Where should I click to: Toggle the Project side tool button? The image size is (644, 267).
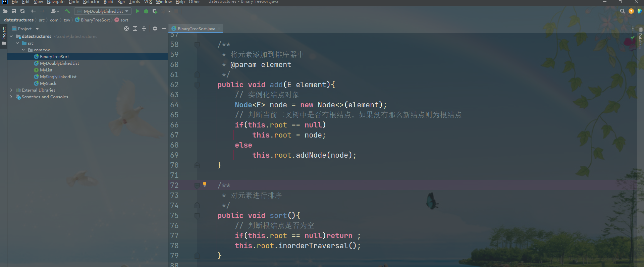(x=4, y=36)
